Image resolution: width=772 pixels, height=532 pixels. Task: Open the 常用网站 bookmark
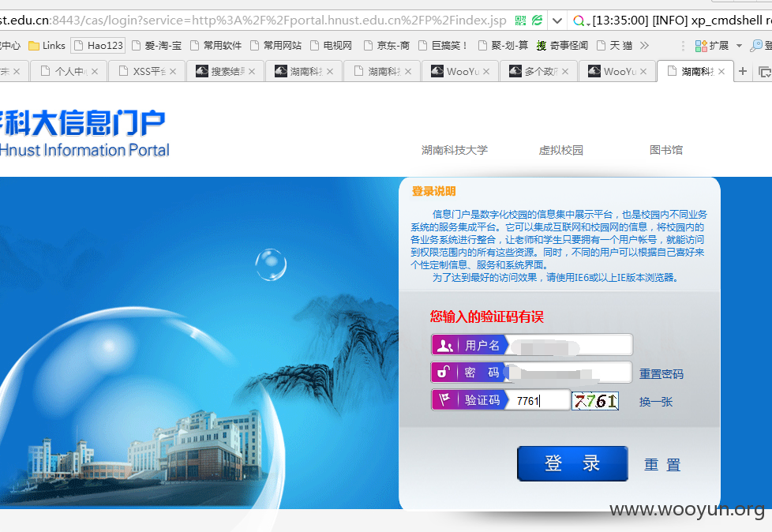point(275,46)
